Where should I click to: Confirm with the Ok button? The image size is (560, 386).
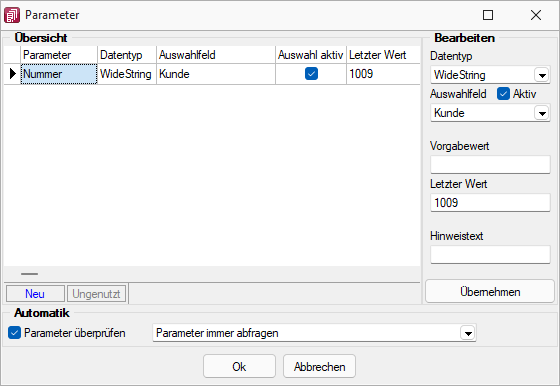pos(239,366)
